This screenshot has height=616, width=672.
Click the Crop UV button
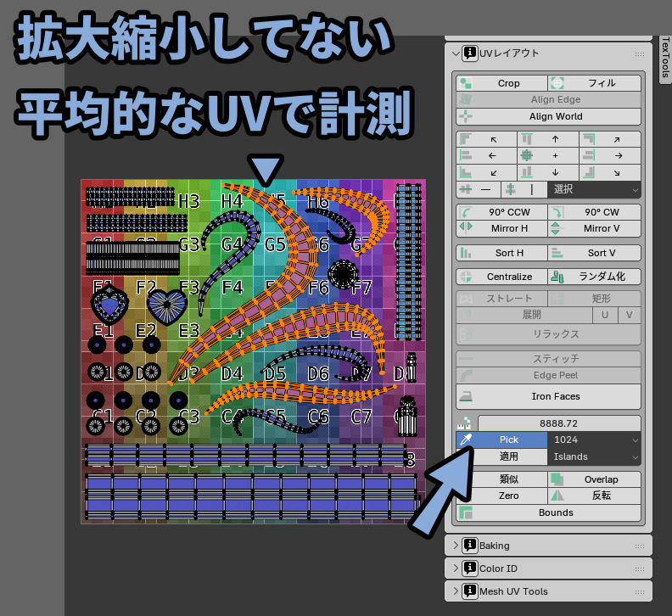[x=501, y=83]
